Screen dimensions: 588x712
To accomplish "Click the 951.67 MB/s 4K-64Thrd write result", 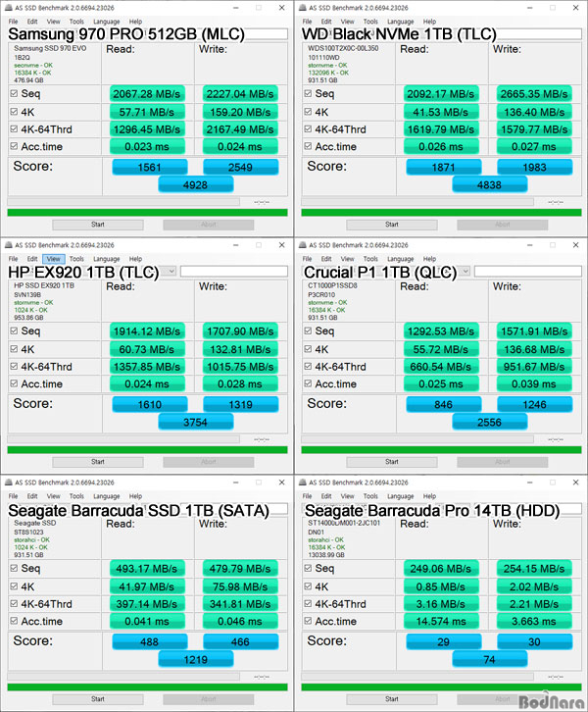I will click(534, 367).
